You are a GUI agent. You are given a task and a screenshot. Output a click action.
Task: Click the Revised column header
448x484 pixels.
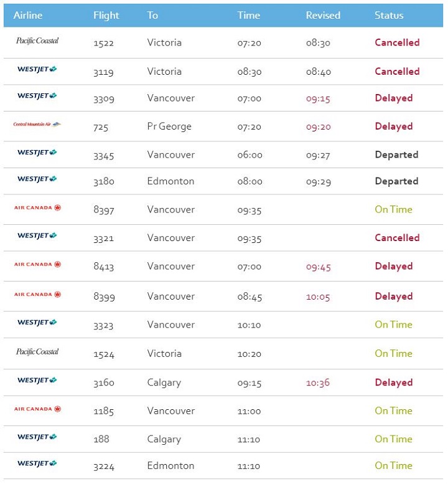click(323, 15)
